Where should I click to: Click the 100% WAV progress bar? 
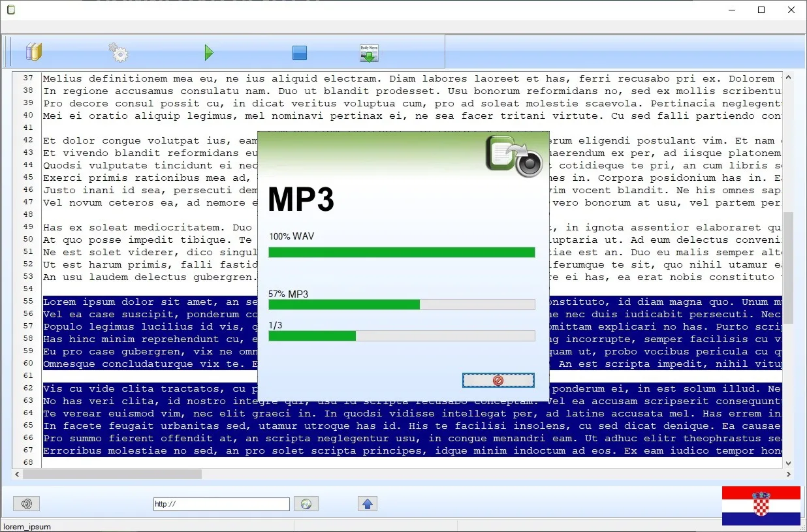(x=402, y=252)
